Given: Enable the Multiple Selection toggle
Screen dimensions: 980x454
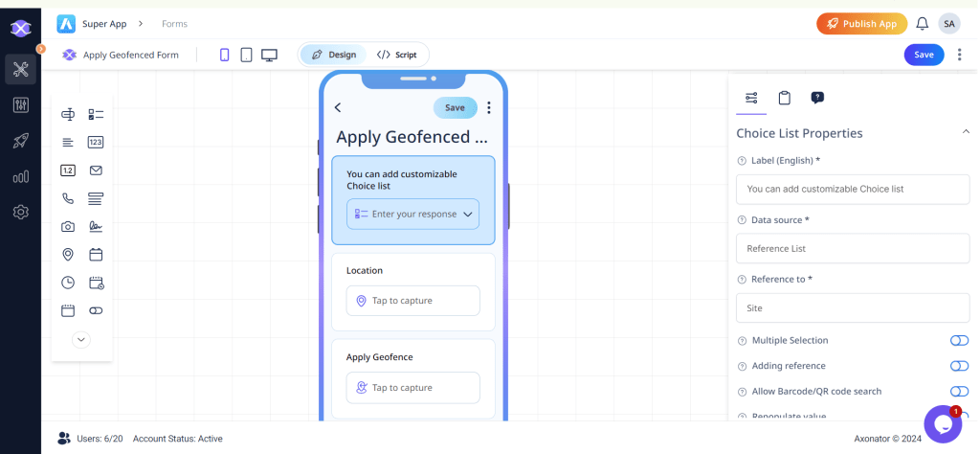Looking at the screenshot, I should pos(958,341).
